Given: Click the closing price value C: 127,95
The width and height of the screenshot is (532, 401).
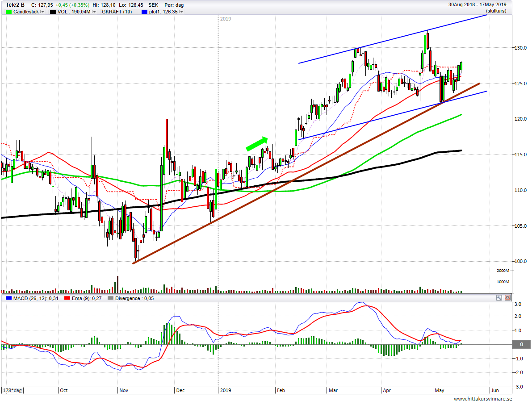Looking at the screenshot, I should (42, 5).
